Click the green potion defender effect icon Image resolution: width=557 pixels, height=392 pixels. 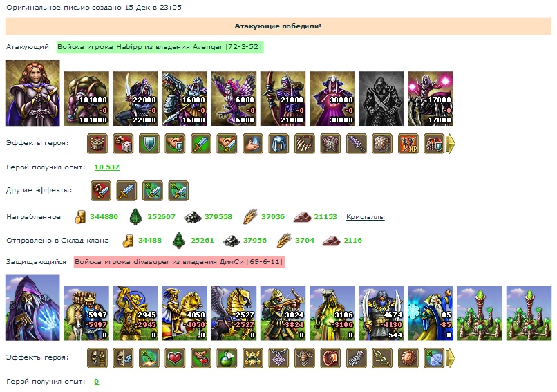[227, 358]
